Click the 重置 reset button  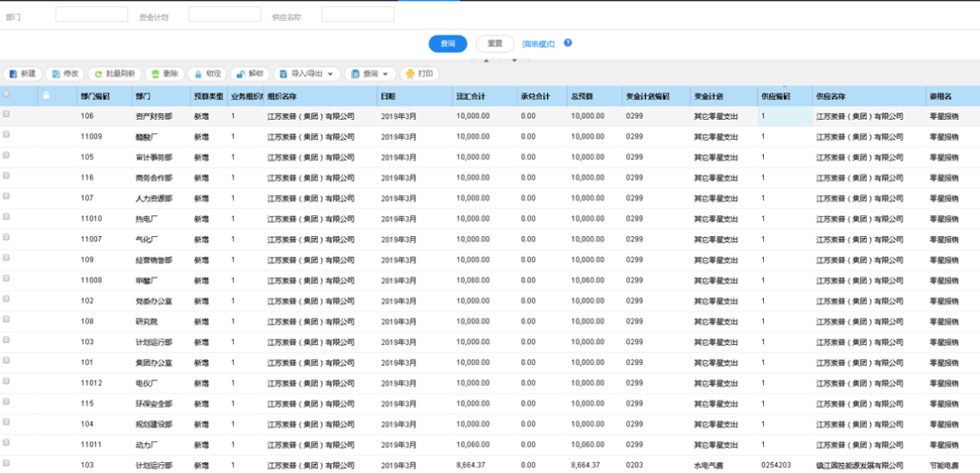495,44
